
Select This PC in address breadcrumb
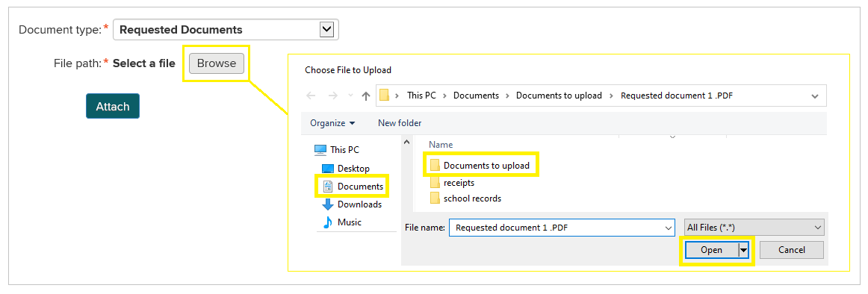(x=422, y=96)
